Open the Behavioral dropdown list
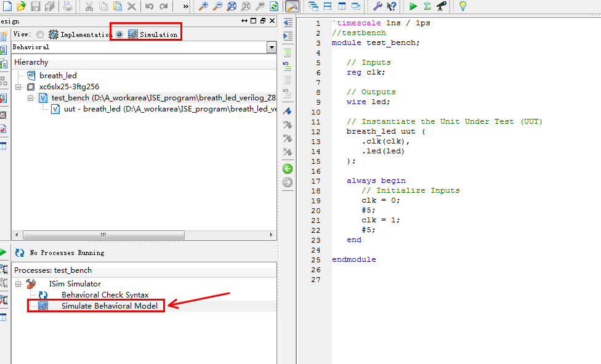 pos(272,47)
